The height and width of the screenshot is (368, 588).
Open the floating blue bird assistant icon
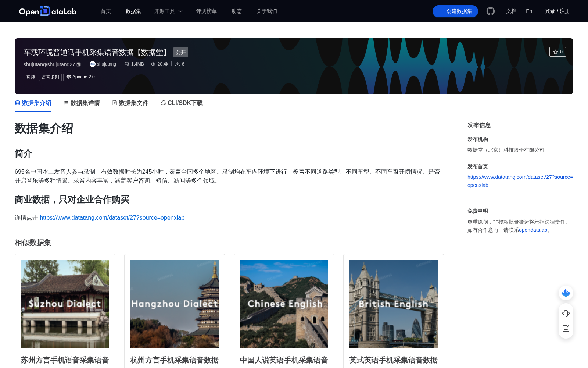(x=566, y=293)
